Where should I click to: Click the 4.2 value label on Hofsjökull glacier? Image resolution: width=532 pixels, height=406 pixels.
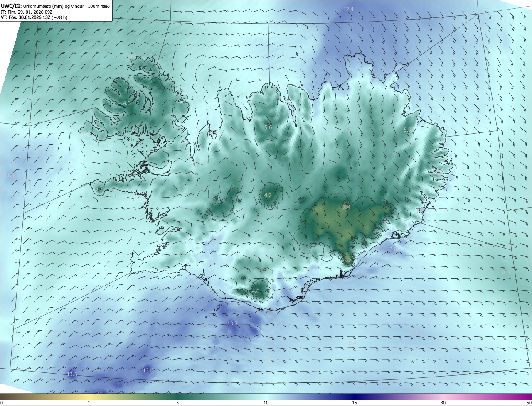pos(268,195)
